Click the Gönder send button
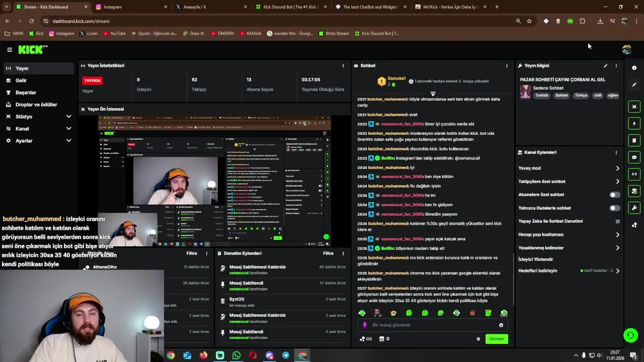 [x=497, y=339]
